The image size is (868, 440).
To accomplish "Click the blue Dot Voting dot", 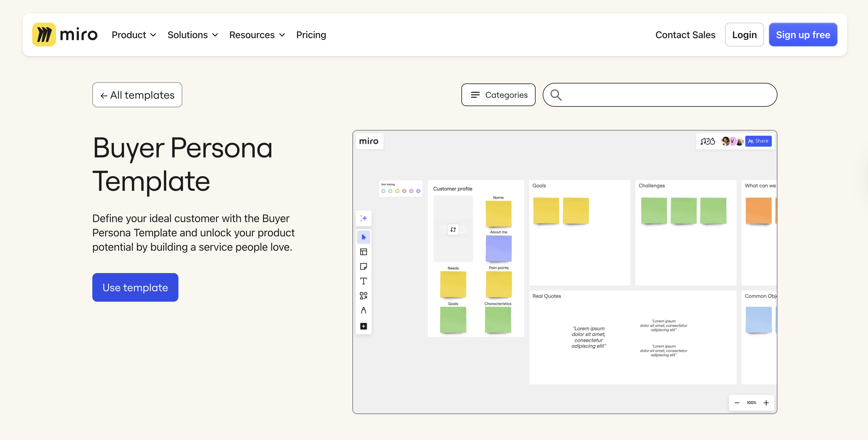I will (383, 191).
